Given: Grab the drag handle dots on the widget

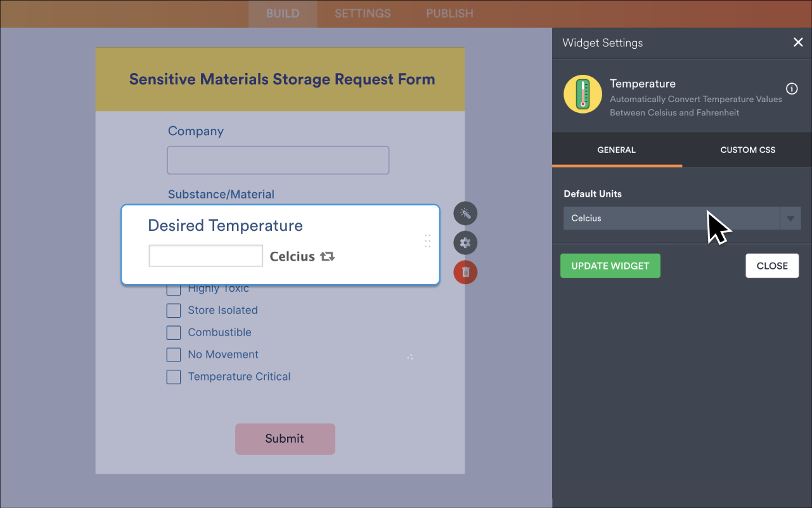Looking at the screenshot, I should 427,241.
